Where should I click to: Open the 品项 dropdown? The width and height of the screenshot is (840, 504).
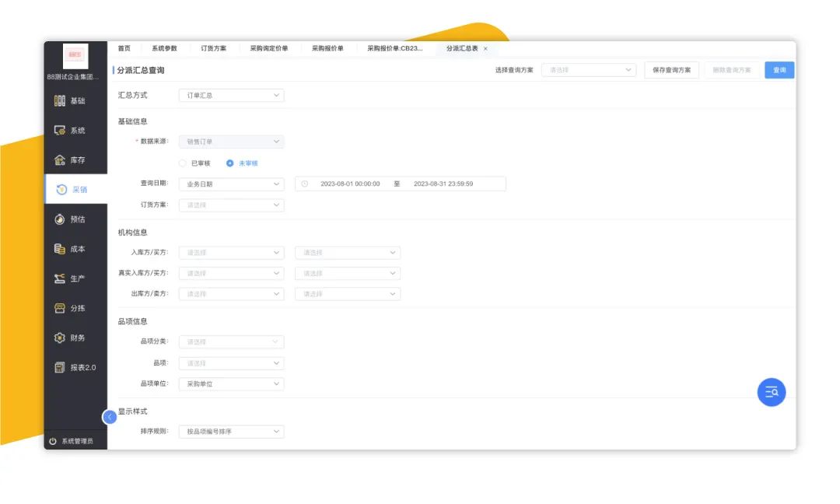232,363
